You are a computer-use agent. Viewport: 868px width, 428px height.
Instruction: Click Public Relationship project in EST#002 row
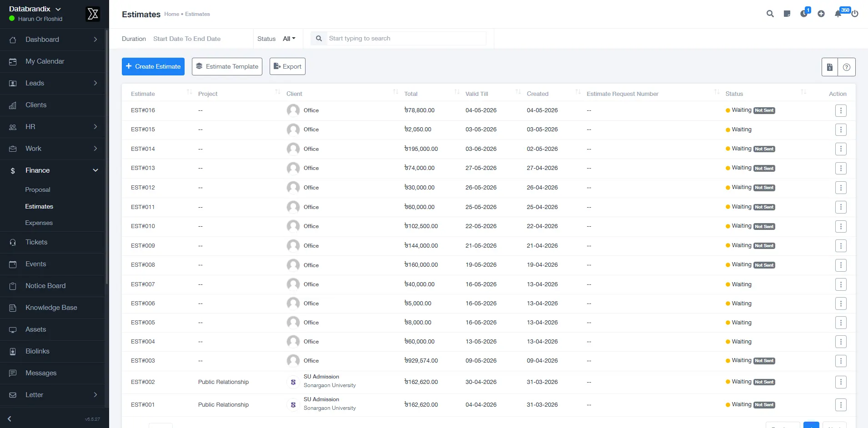(223, 382)
